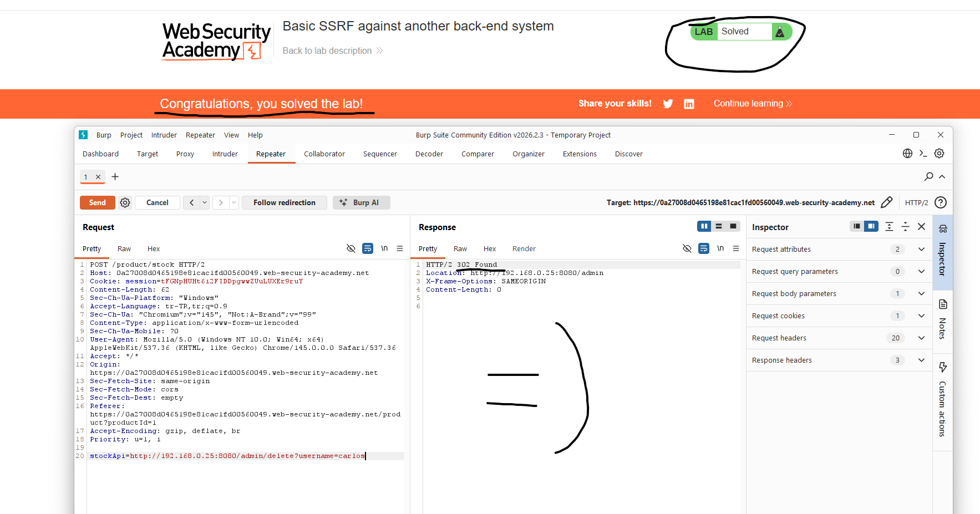Open Custom actions lightning icon
980x514 pixels.
[x=943, y=367]
